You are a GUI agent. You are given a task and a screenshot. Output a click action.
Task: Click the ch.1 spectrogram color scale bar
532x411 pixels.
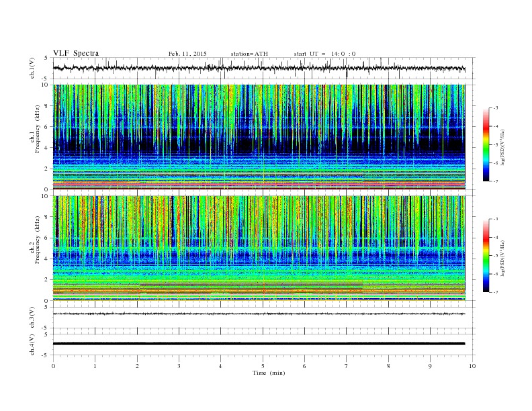[486, 144]
